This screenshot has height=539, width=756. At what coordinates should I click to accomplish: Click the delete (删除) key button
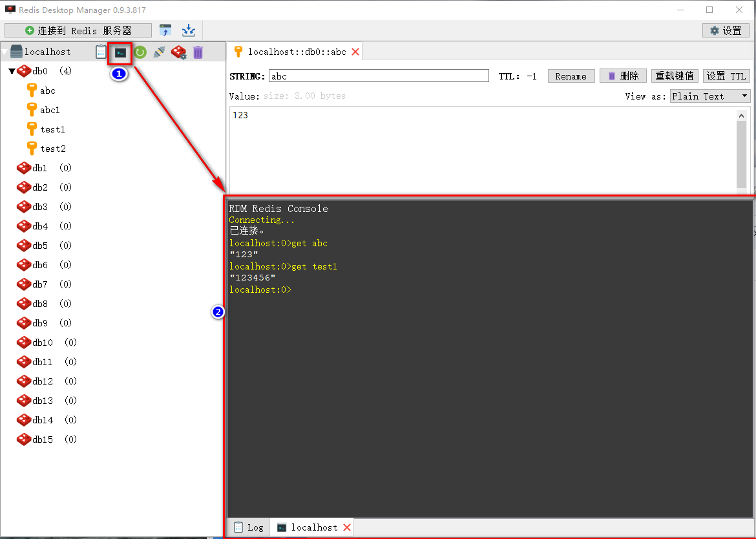tap(623, 76)
